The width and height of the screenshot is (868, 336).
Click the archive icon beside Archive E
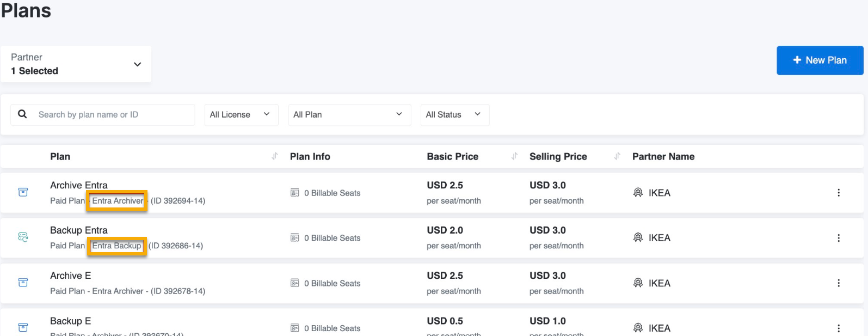[x=23, y=283]
